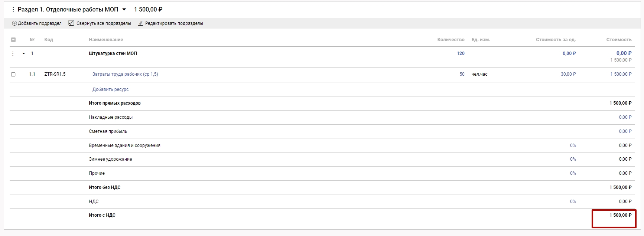Open Затраты труда рабочих (ср 1,5) resource

[x=125, y=74]
